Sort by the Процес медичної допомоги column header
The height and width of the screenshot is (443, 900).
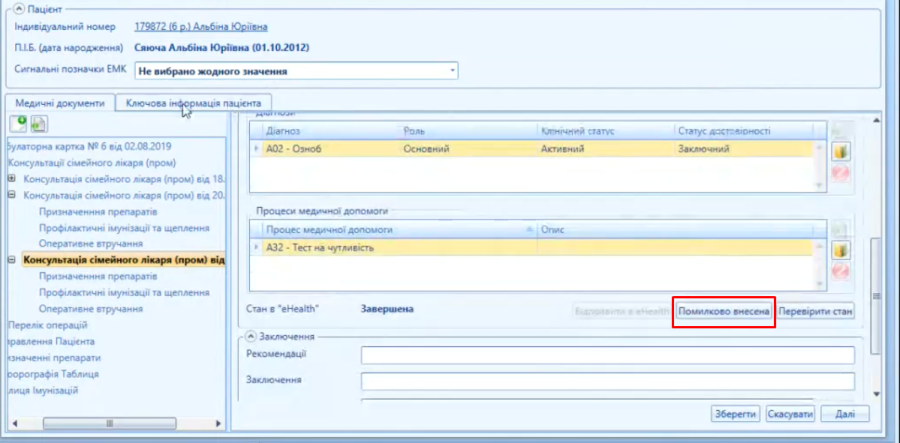[x=399, y=230]
